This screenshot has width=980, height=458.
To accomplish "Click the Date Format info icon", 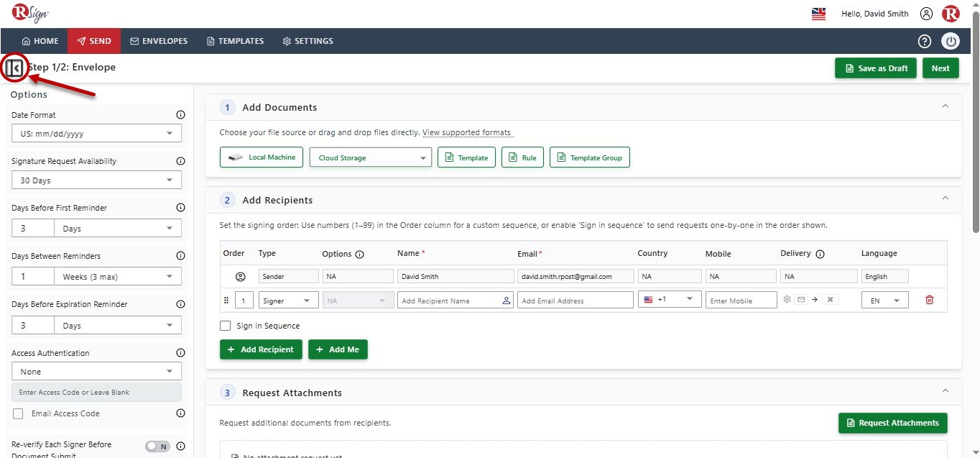I will [x=180, y=115].
